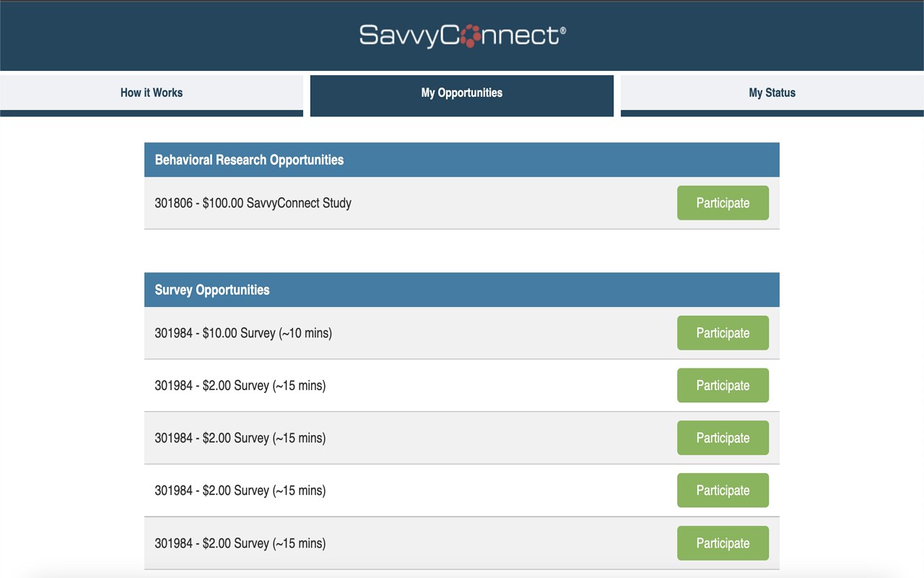Click the SavvyConnect logo wordmark

coord(462,35)
